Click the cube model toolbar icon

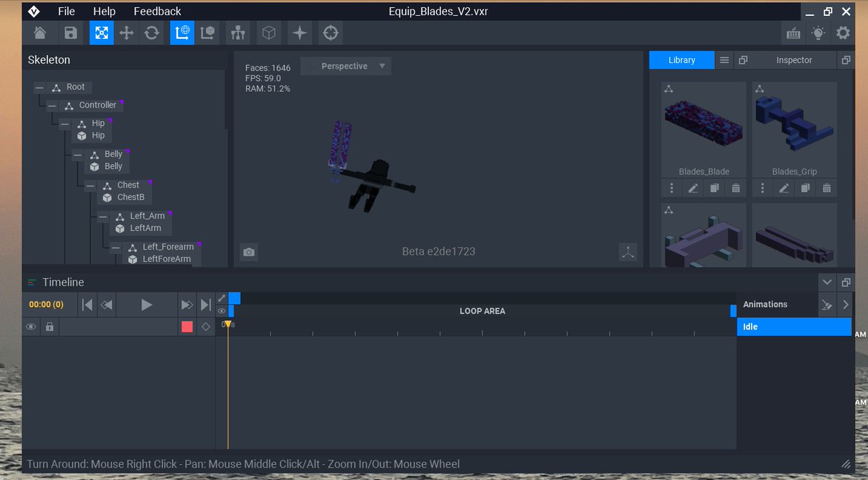[x=268, y=33]
